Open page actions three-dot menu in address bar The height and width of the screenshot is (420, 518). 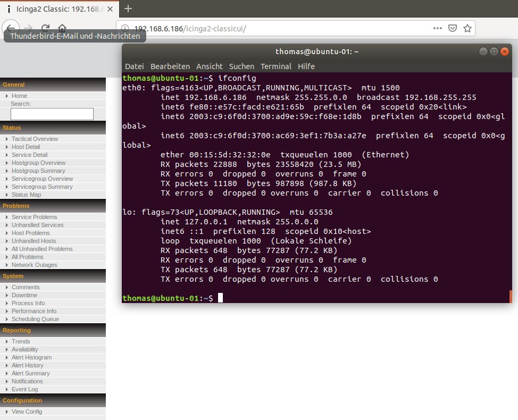(x=437, y=28)
